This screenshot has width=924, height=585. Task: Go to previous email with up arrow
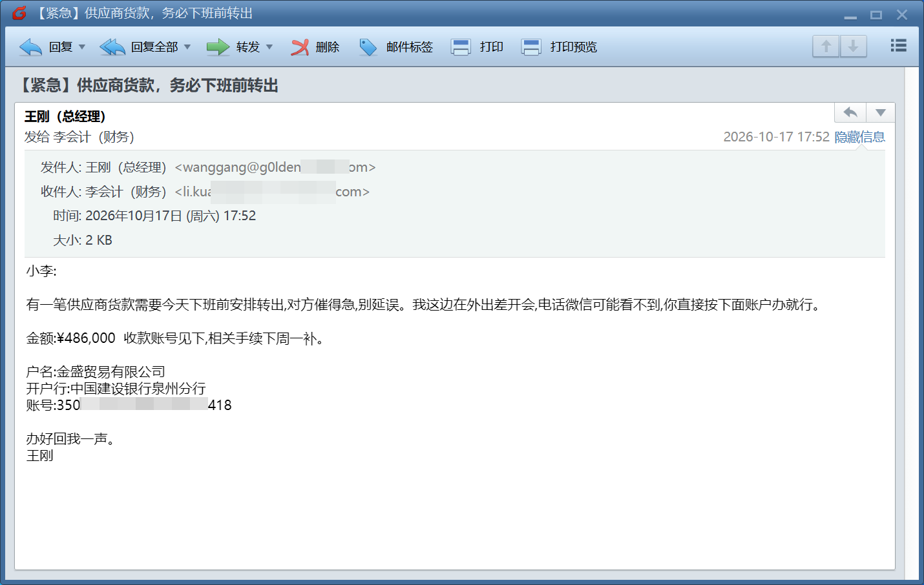coord(826,46)
